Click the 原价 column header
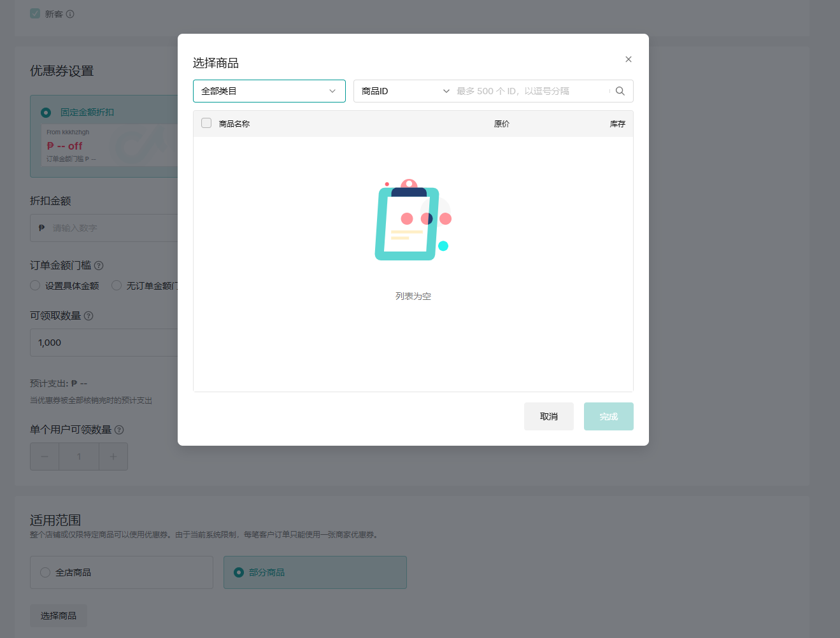This screenshot has height=638, width=840. 501,124
